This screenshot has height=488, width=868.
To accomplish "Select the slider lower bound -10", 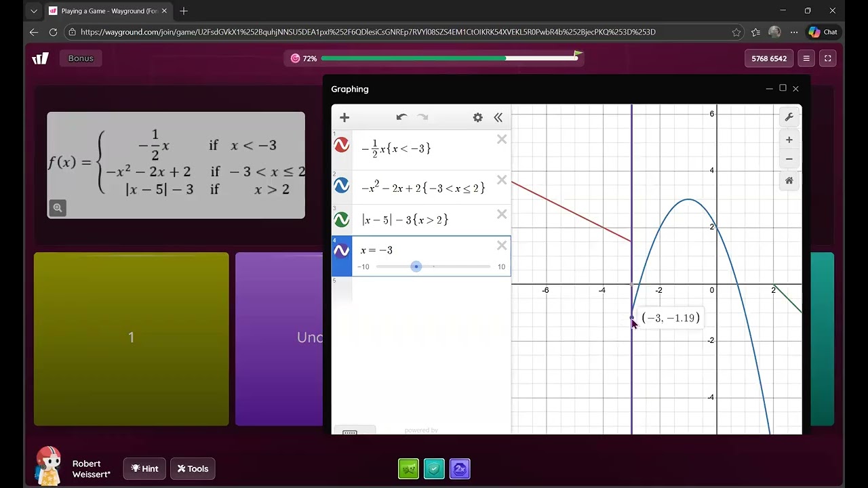I will point(363,267).
